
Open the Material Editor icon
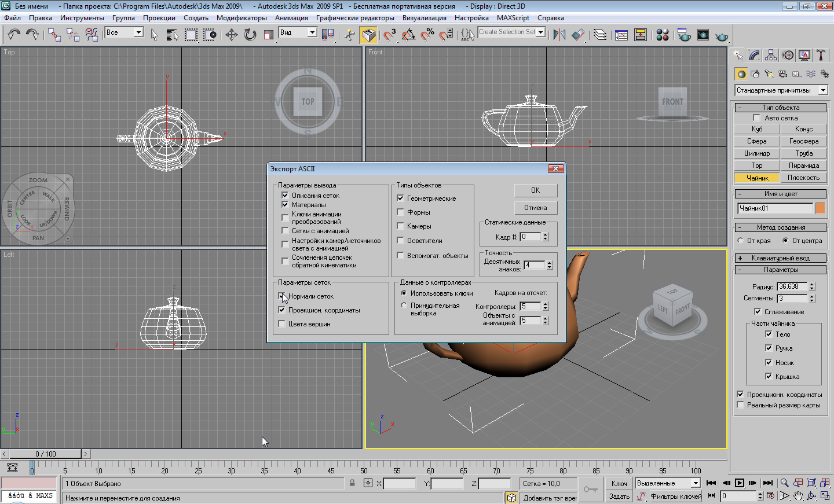[663, 35]
